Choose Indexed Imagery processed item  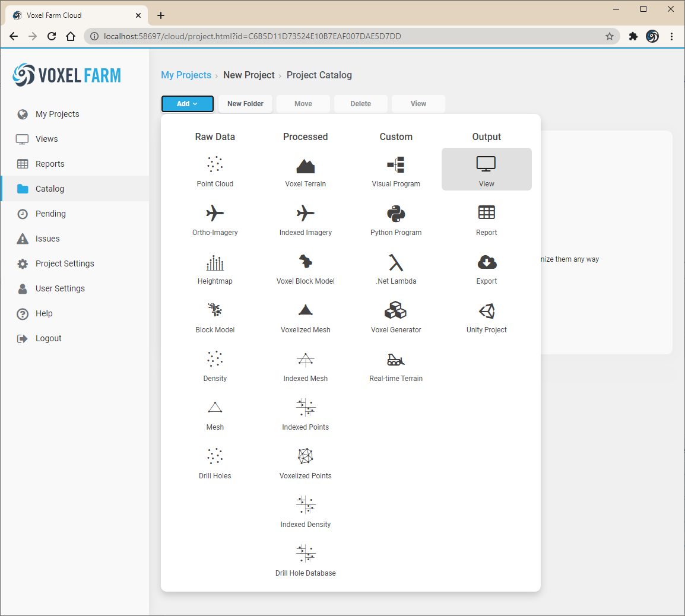tap(305, 220)
